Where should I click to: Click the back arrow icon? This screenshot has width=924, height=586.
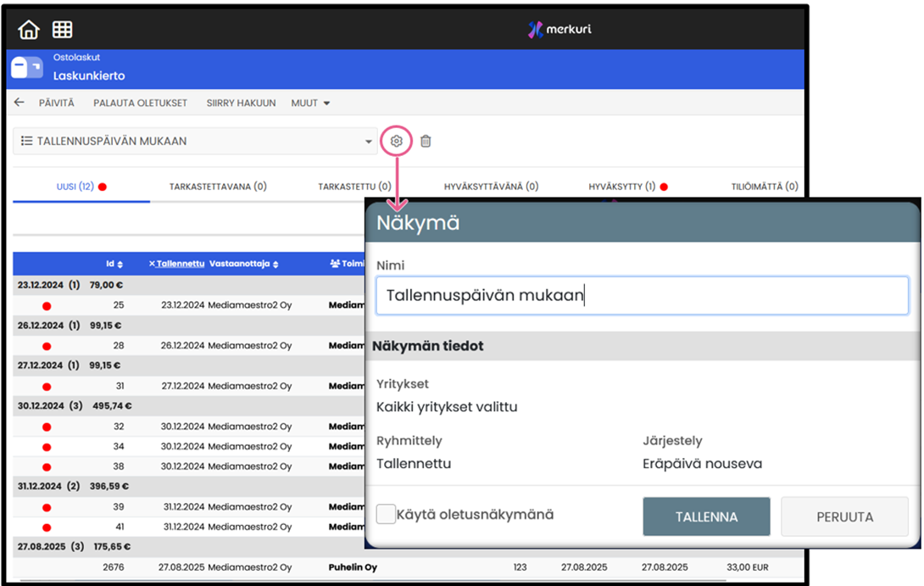point(19,103)
